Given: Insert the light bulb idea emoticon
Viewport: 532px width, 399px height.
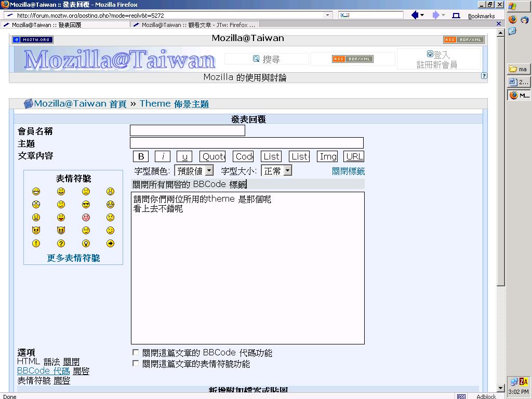Looking at the screenshot, I should [86, 243].
